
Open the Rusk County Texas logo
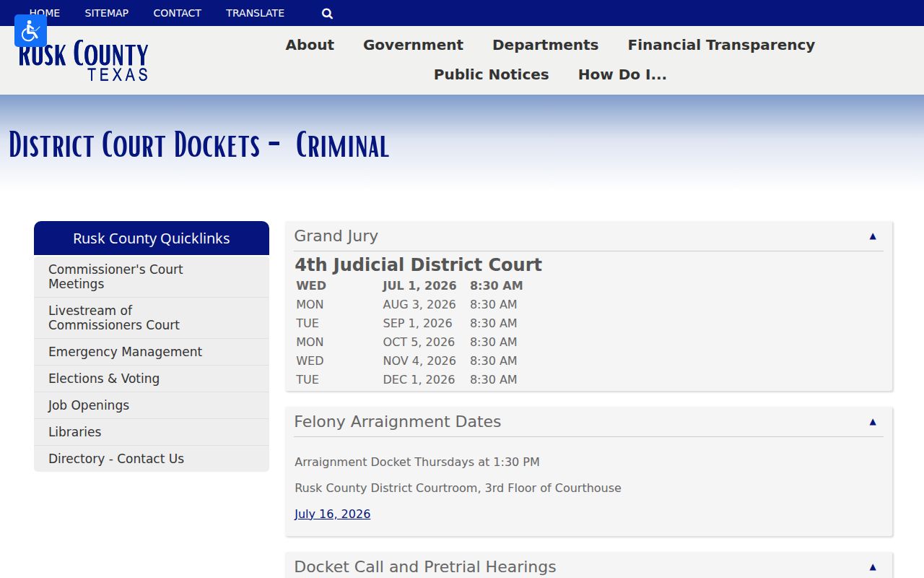tap(83, 61)
